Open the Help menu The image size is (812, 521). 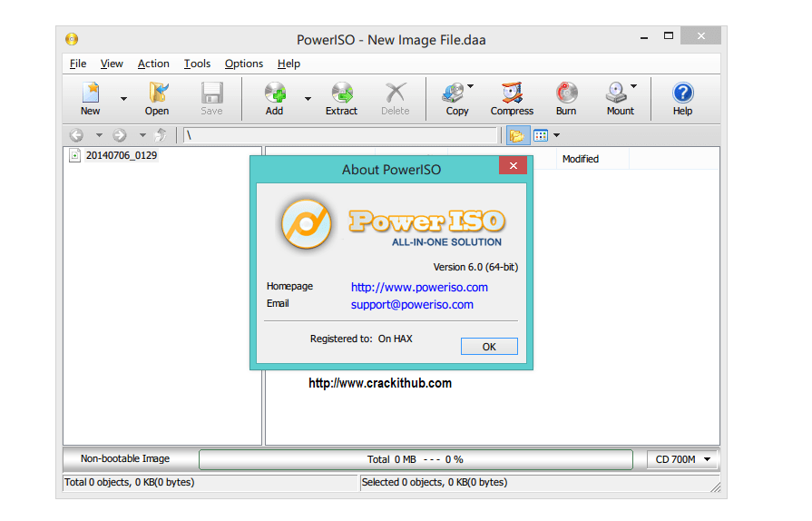point(289,64)
